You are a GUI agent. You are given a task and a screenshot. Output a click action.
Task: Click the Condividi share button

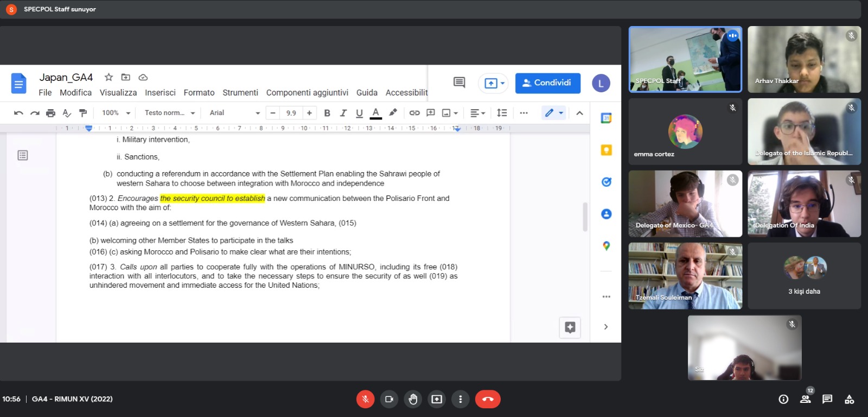click(547, 83)
